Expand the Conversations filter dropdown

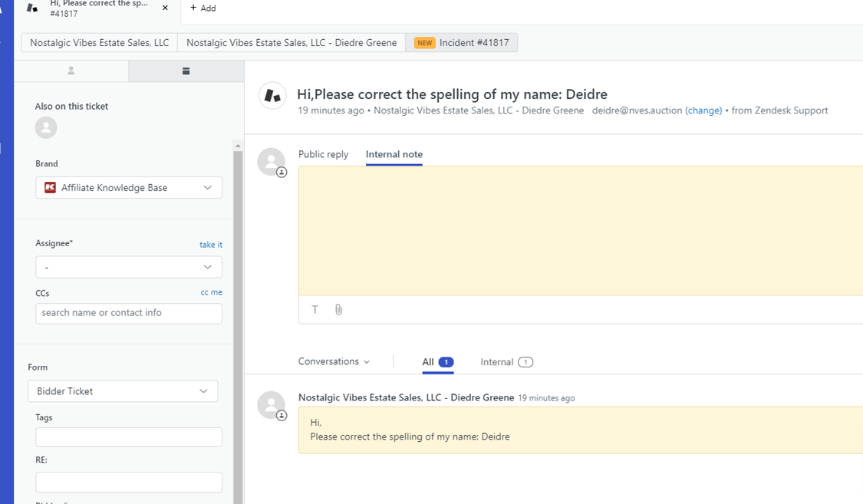[x=334, y=361]
